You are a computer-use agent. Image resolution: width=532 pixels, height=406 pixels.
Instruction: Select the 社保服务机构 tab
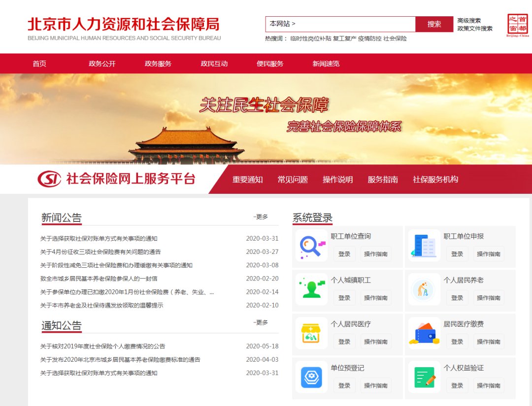point(435,180)
